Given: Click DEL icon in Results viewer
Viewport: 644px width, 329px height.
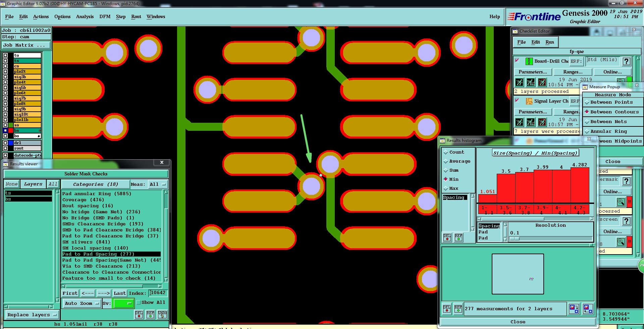Looking at the screenshot, I should click(139, 314).
